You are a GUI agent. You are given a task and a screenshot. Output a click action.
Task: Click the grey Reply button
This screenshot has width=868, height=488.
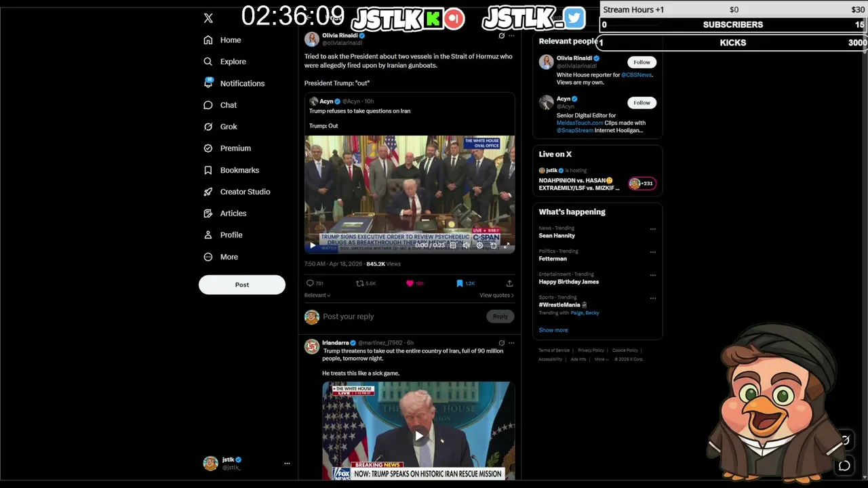click(500, 317)
